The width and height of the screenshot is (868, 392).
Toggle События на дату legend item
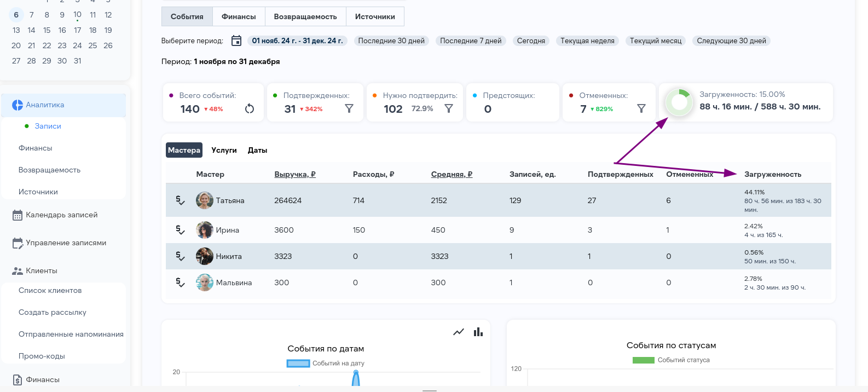pos(326,363)
